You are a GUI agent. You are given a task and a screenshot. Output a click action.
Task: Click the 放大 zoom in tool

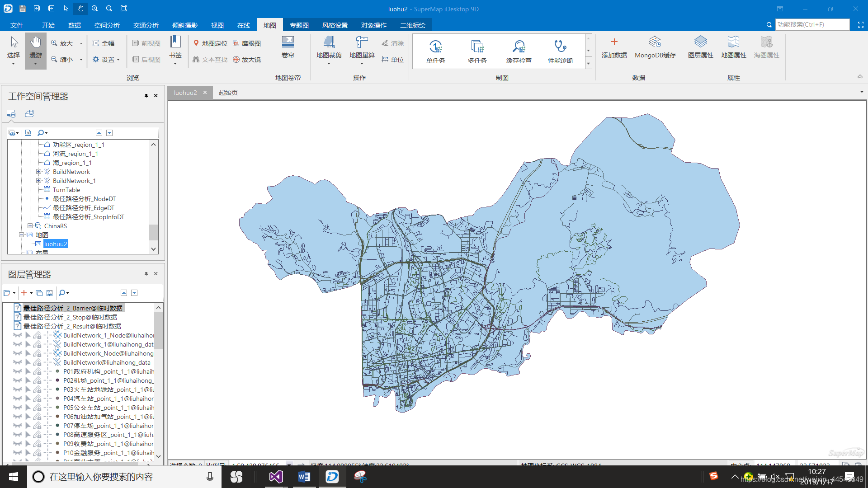pyautogui.click(x=62, y=43)
